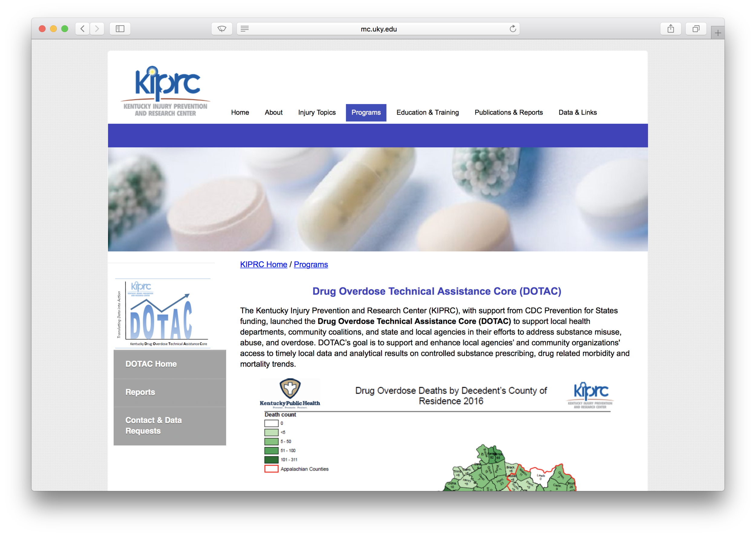Open Publications & Reports menu item

[509, 112]
